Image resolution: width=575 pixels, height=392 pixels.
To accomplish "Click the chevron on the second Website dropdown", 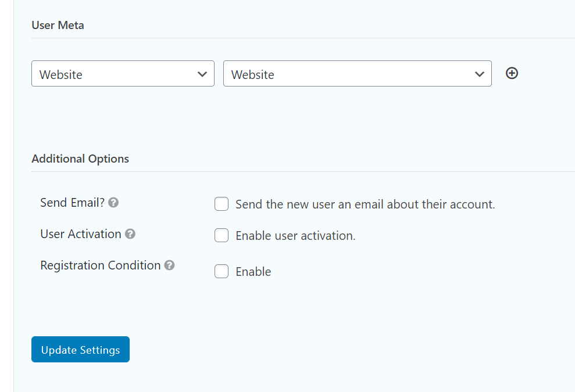I will 480,74.
